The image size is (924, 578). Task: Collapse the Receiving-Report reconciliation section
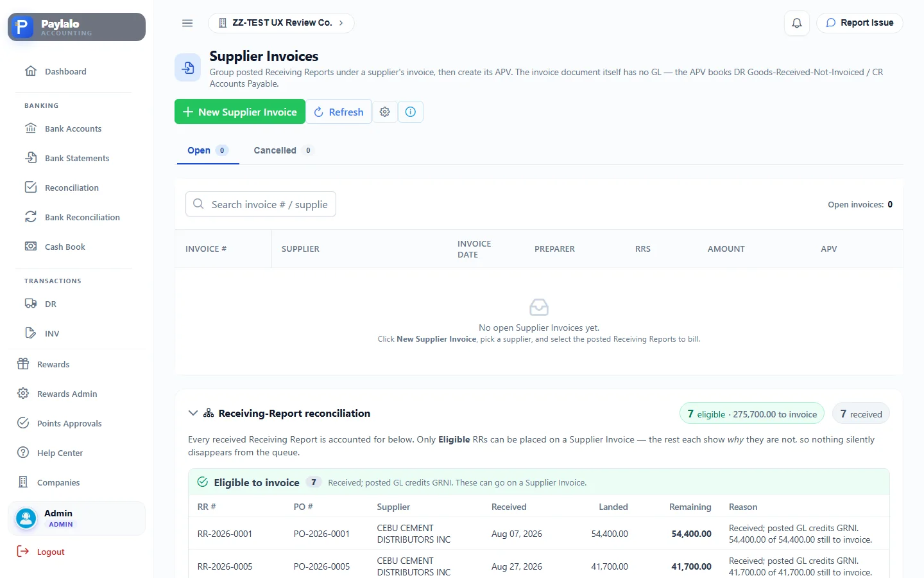(193, 413)
